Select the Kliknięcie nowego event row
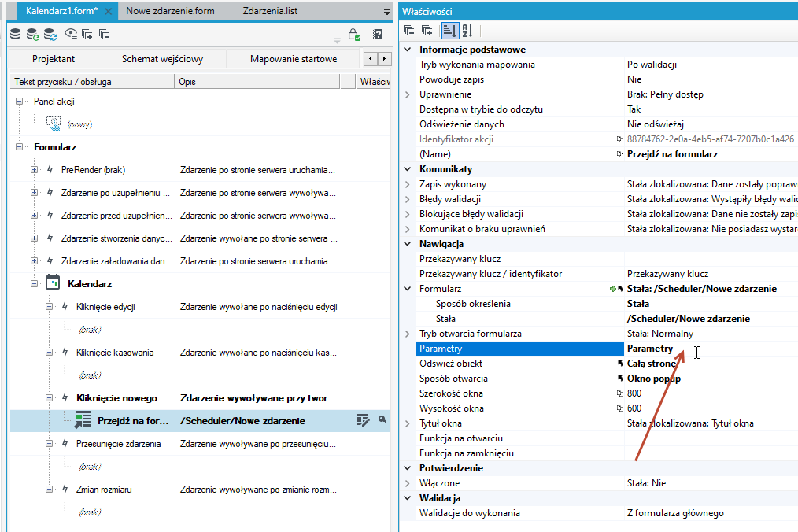 point(200,398)
